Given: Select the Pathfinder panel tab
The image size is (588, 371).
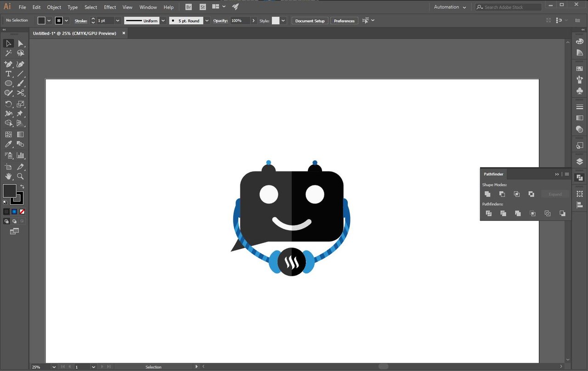Looking at the screenshot, I should pyautogui.click(x=493, y=174).
